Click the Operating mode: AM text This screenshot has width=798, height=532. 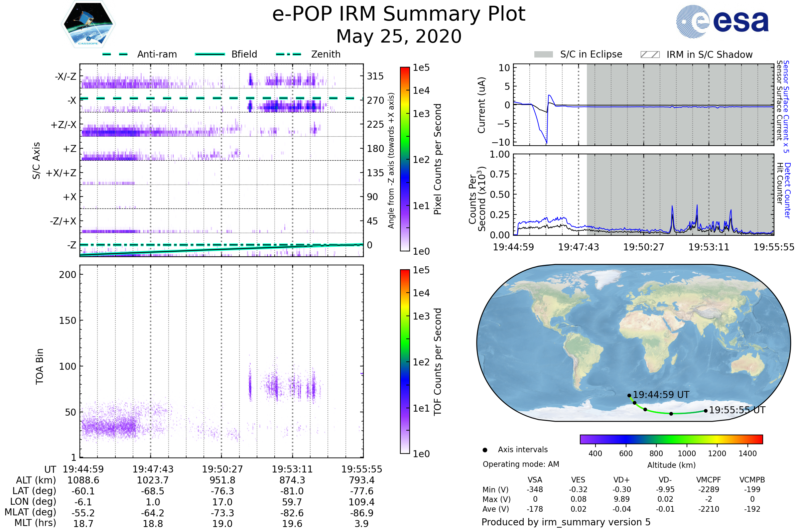pyautogui.click(x=521, y=464)
